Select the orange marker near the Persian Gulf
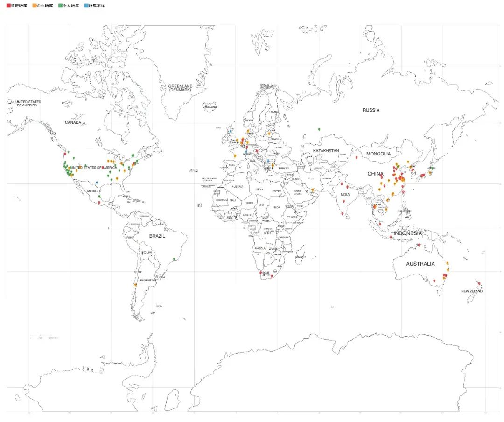Screen dimensions: 504x422 (313, 190)
